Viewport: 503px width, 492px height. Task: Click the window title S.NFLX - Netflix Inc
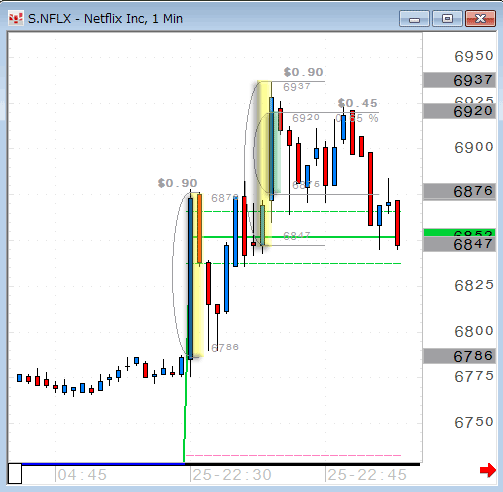[105, 19]
